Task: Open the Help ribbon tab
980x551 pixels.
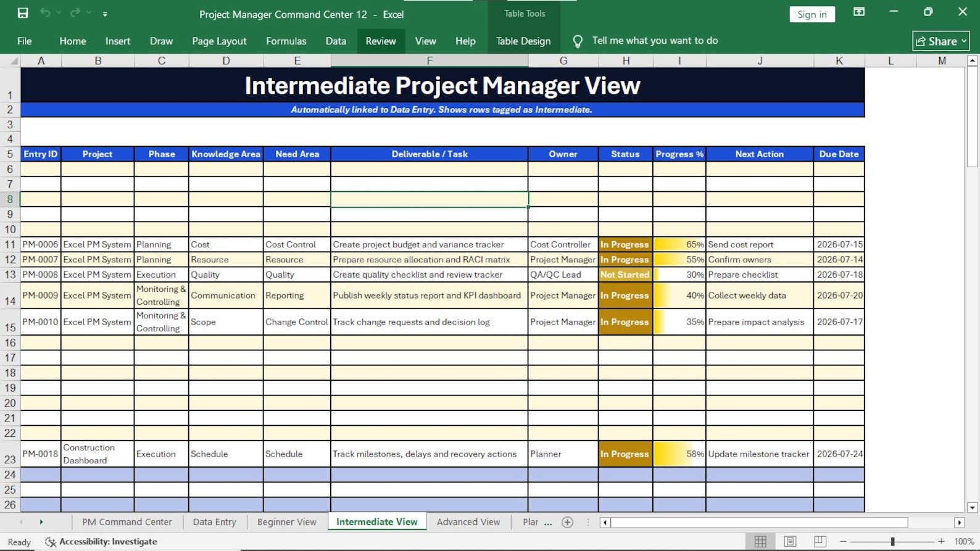Action: [x=465, y=41]
